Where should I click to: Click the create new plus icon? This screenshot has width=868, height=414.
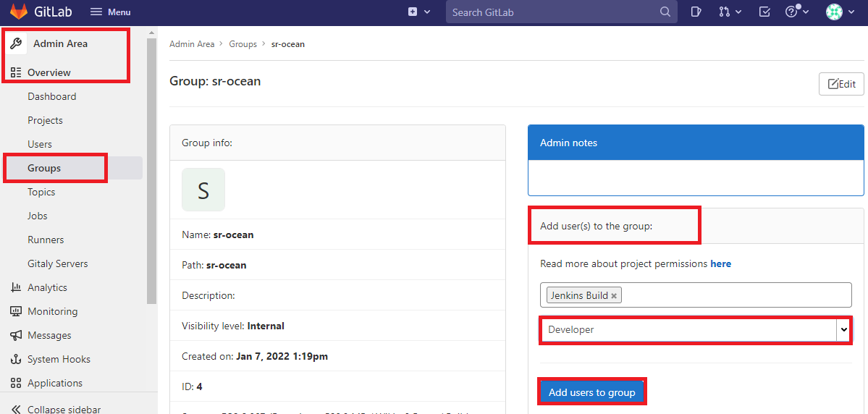(x=413, y=12)
